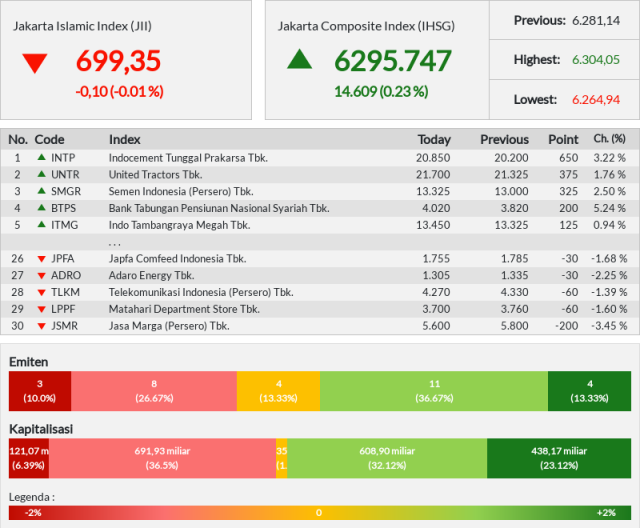Click the JII change -0,10 (-0.01 %)
Image resolution: width=640 pixels, height=528 pixels.
tap(120, 91)
